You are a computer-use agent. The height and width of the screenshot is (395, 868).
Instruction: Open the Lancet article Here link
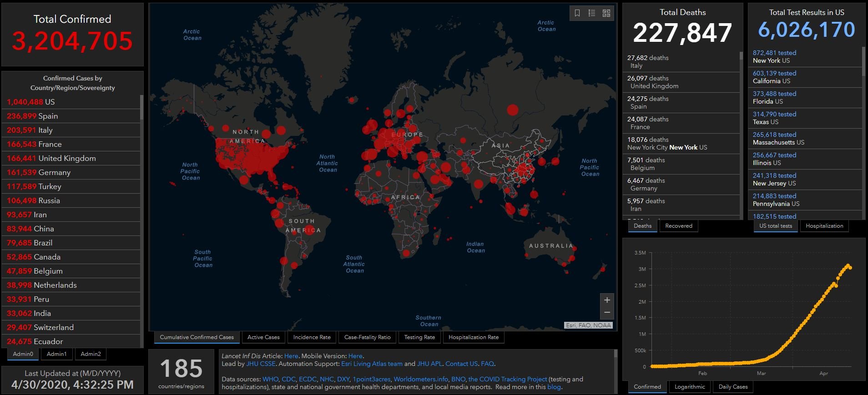click(291, 356)
